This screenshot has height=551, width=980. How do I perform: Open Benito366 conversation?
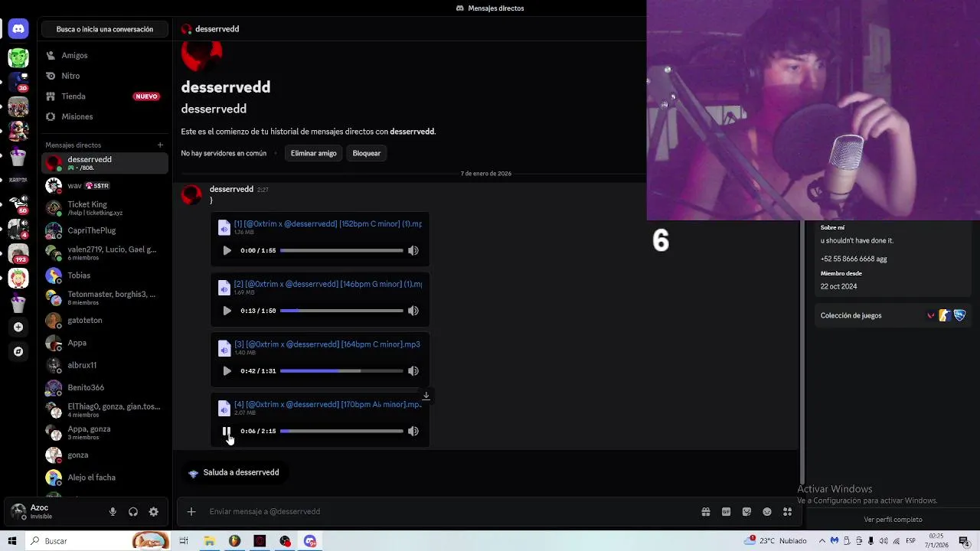105,387
